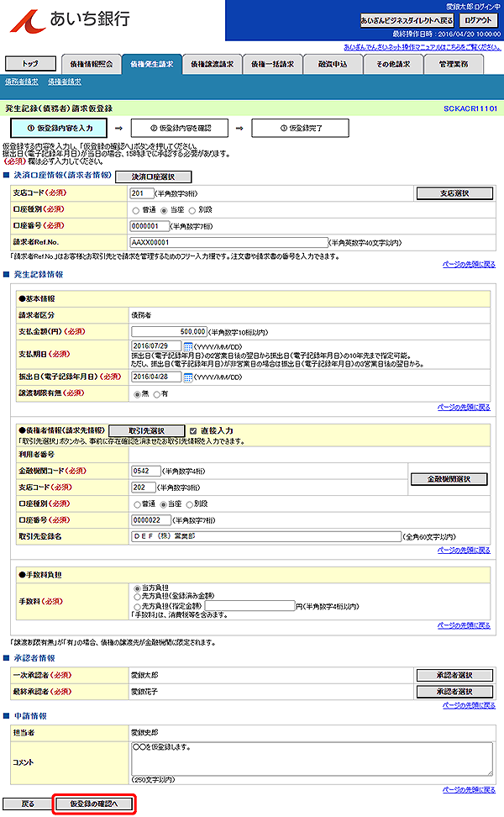
Task: Select 別段 account type in 決済口座情報
Action: (192, 210)
